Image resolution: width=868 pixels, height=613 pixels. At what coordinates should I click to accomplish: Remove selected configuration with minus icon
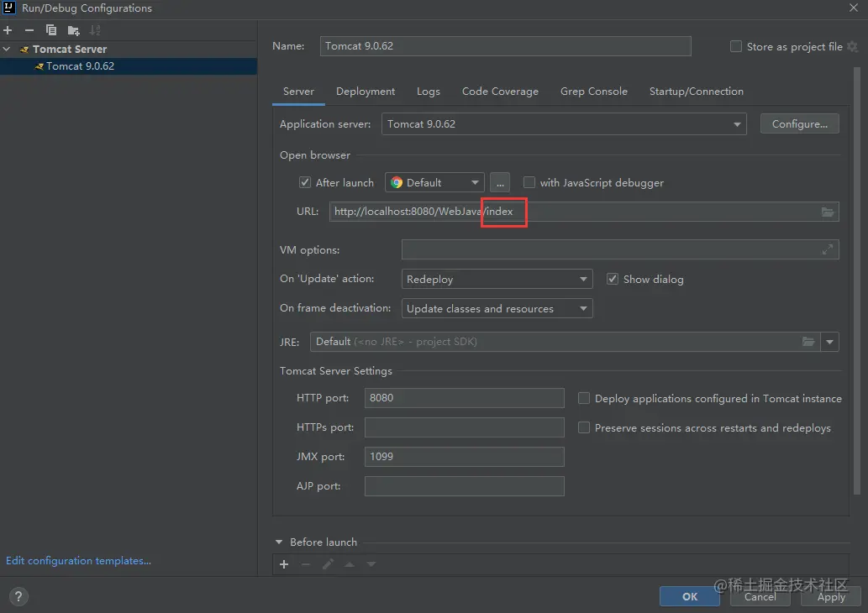click(x=29, y=30)
